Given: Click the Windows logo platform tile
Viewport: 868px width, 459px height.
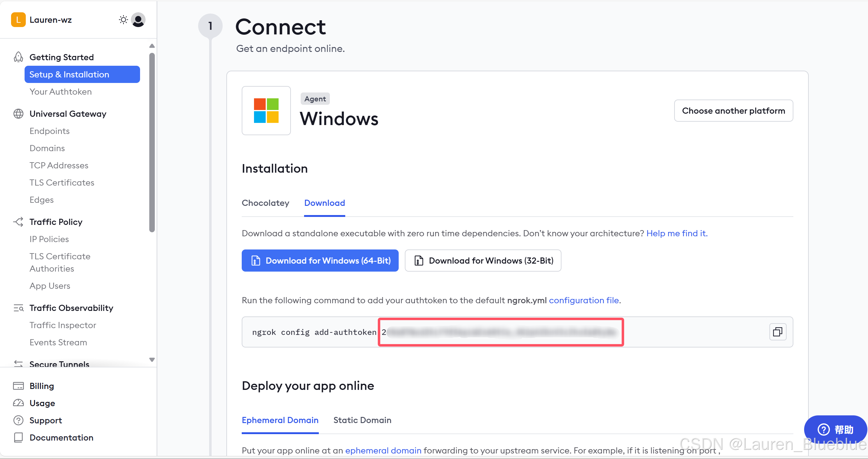Looking at the screenshot, I should [x=266, y=111].
